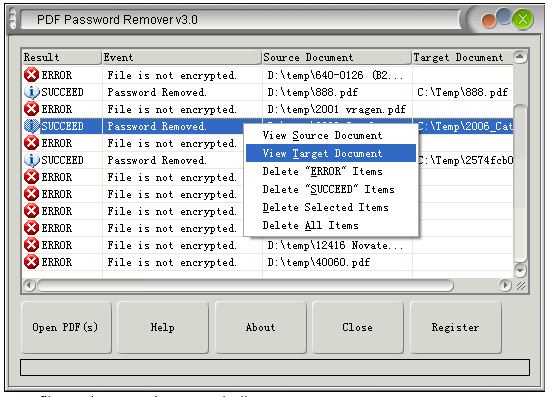Click the green X close button in the title bar

click(x=523, y=19)
